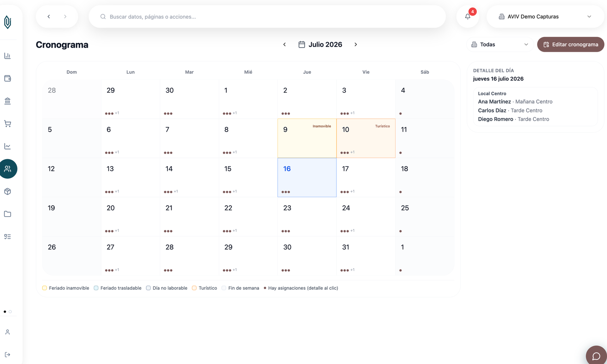This screenshot has width=607, height=364.
Task: Click Editar cronograma button
Action: 571,45
